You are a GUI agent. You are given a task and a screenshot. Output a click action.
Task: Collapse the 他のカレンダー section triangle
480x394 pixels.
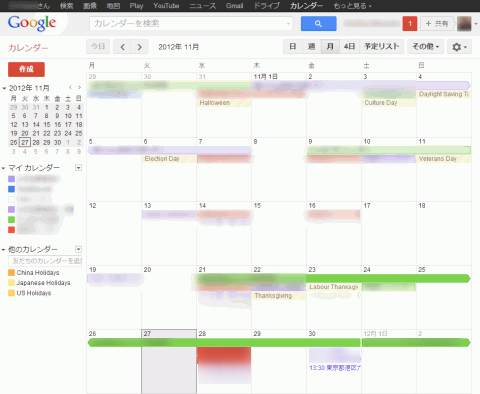click(4, 250)
